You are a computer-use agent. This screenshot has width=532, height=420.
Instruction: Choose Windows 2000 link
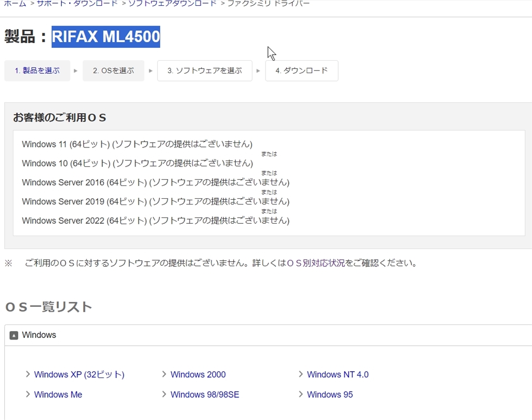(198, 375)
